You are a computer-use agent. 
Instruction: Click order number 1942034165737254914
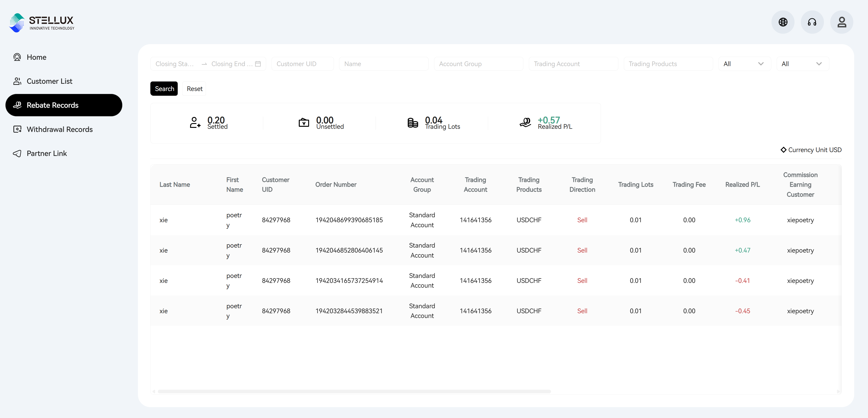[349, 281]
